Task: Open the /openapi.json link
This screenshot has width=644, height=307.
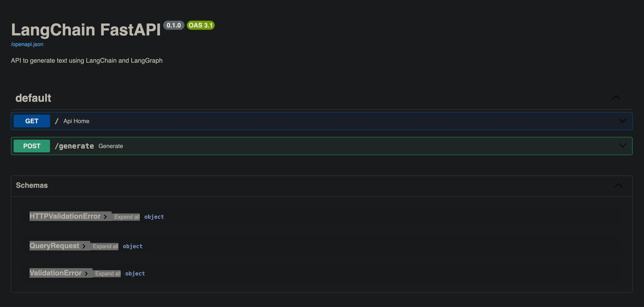Action: click(x=27, y=44)
